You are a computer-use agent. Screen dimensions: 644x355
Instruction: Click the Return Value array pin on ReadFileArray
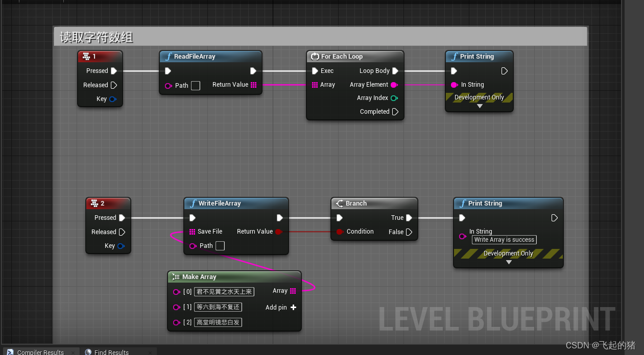click(x=254, y=85)
